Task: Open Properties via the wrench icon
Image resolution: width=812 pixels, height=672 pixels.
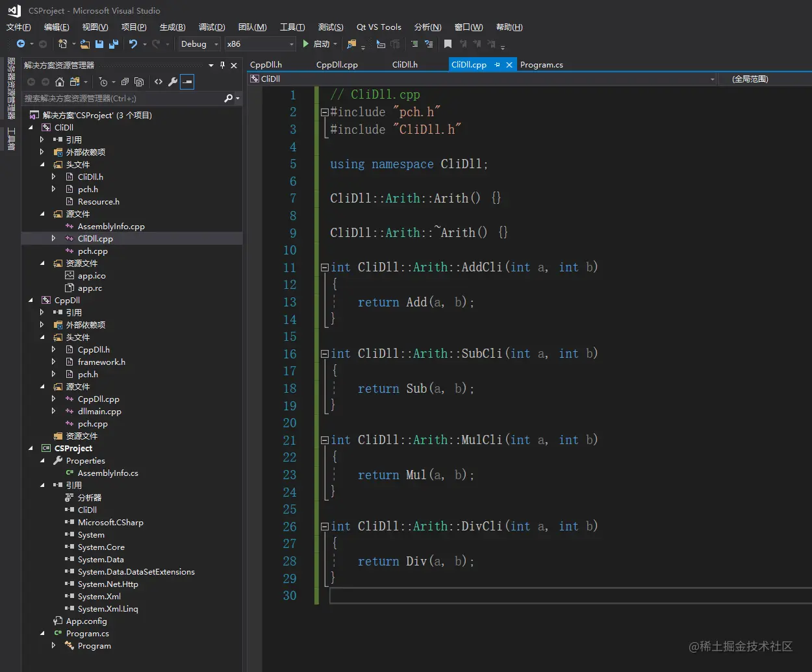Action: 173,82
